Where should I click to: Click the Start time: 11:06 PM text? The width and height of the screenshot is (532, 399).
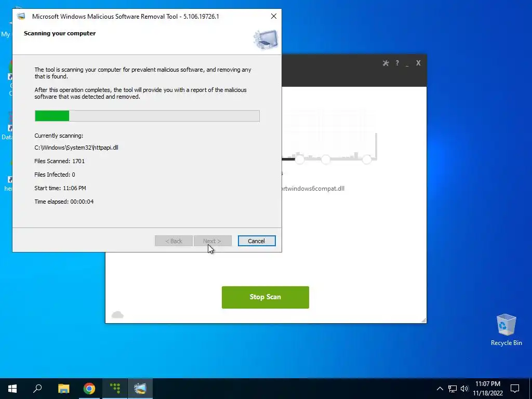(60, 188)
